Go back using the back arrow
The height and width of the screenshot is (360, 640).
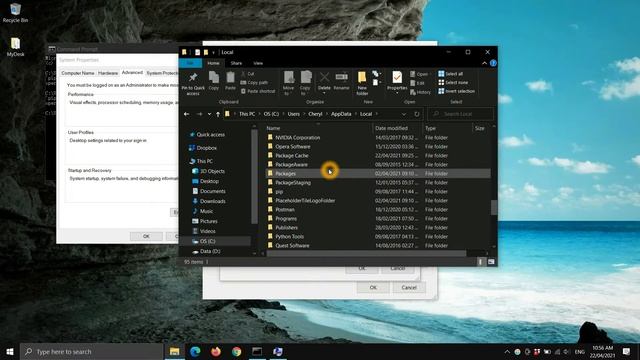pyautogui.click(x=187, y=114)
